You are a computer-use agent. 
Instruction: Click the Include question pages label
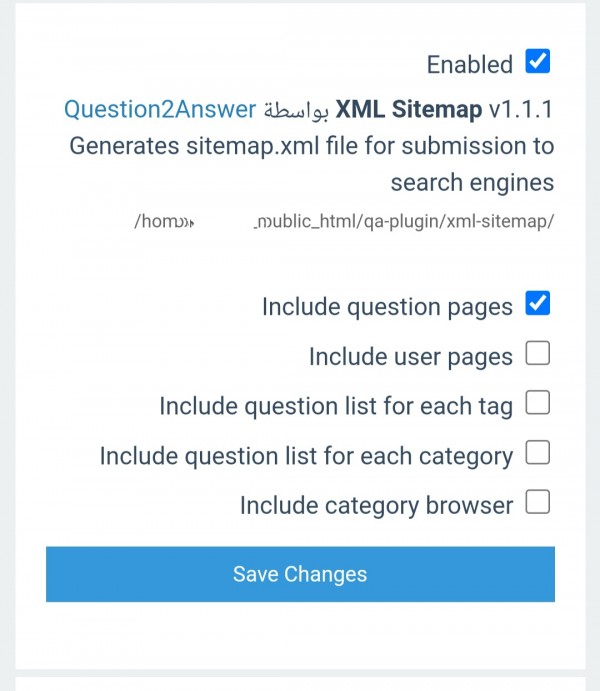point(387,307)
